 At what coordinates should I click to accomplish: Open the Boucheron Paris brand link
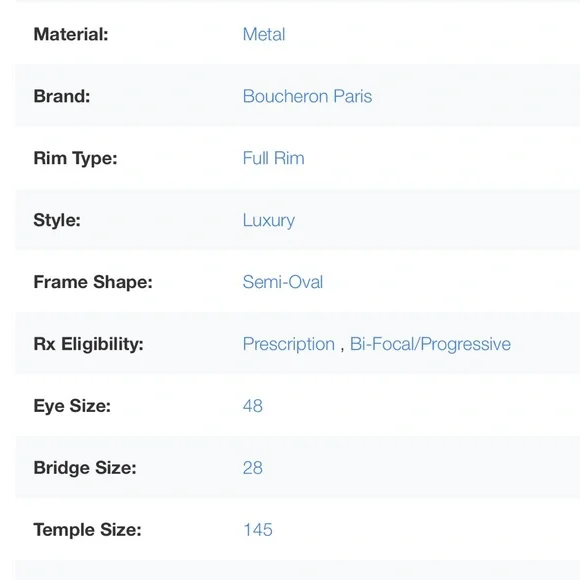(x=307, y=96)
